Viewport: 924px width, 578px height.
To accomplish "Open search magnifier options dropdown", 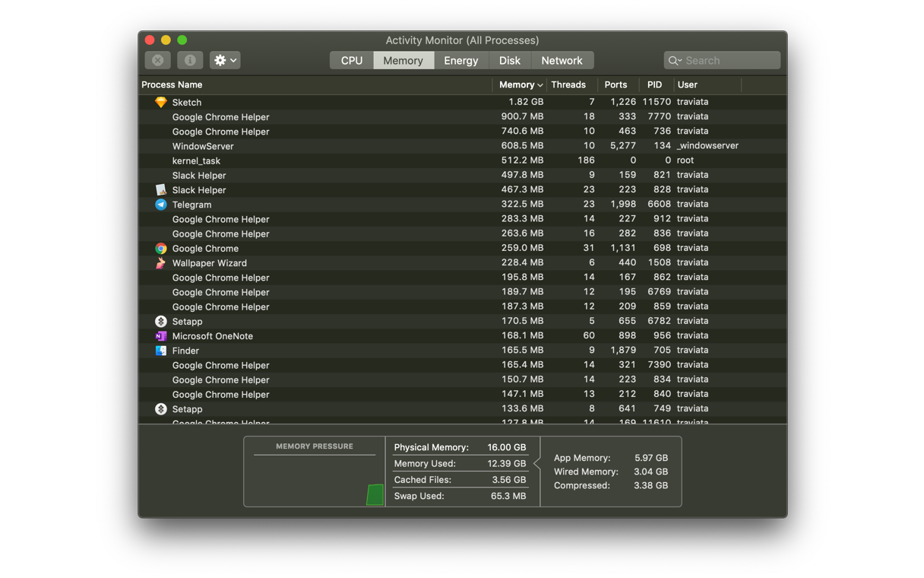I will click(x=675, y=61).
